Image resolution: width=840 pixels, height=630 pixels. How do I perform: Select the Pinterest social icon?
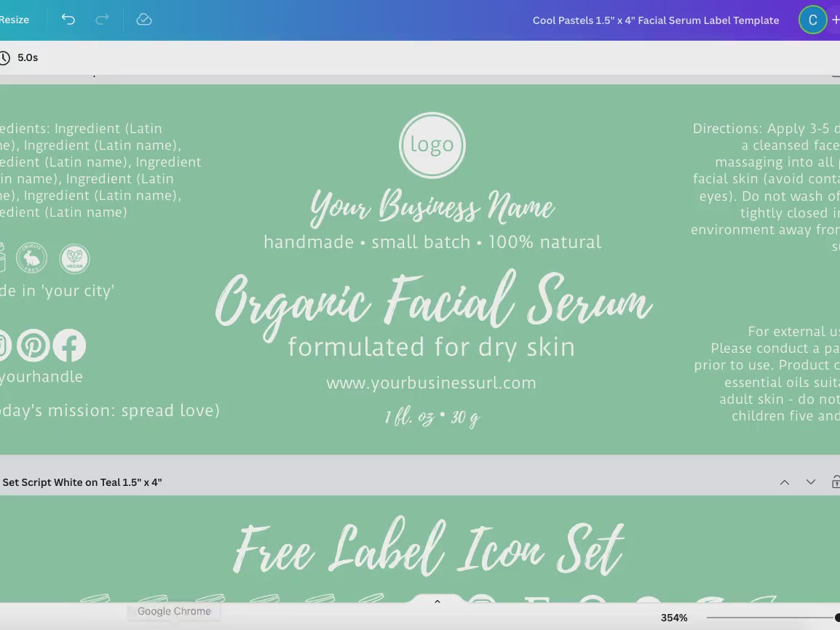pyautogui.click(x=33, y=346)
